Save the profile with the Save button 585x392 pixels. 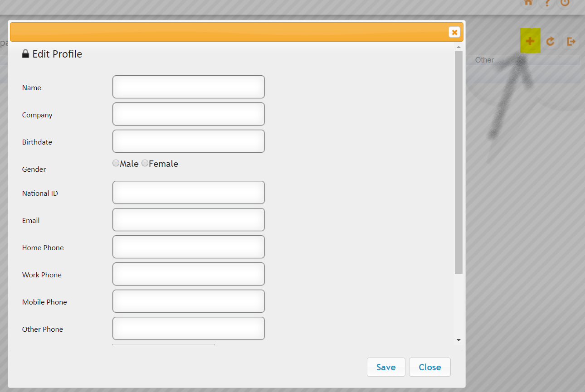coord(386,367)
